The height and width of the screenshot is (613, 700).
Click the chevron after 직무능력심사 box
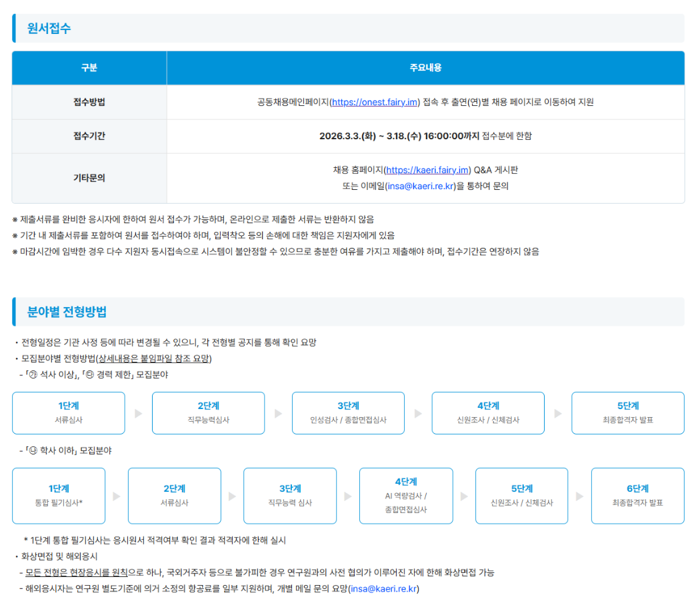278,412
